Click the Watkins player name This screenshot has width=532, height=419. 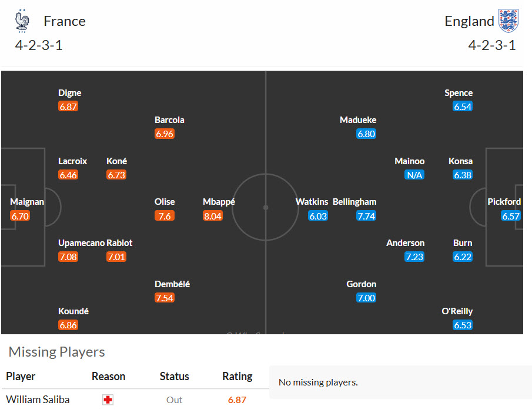point(312,202)
